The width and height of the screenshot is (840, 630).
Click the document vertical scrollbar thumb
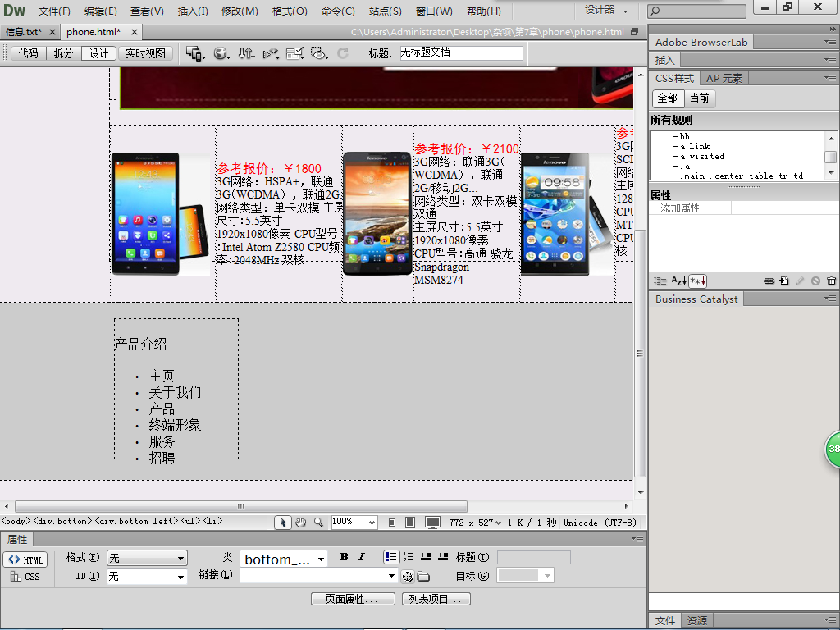pyautogui.click(x=640, y=354)
